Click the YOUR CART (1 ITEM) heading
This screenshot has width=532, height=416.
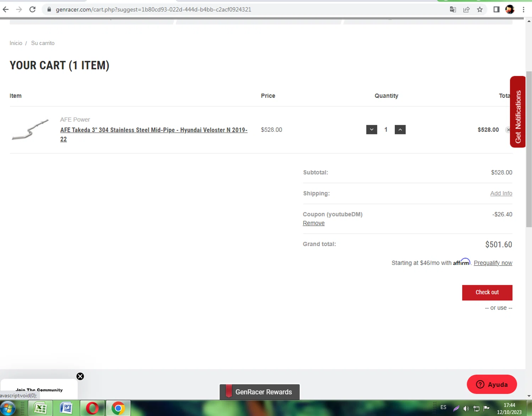(x=59, y=65)
